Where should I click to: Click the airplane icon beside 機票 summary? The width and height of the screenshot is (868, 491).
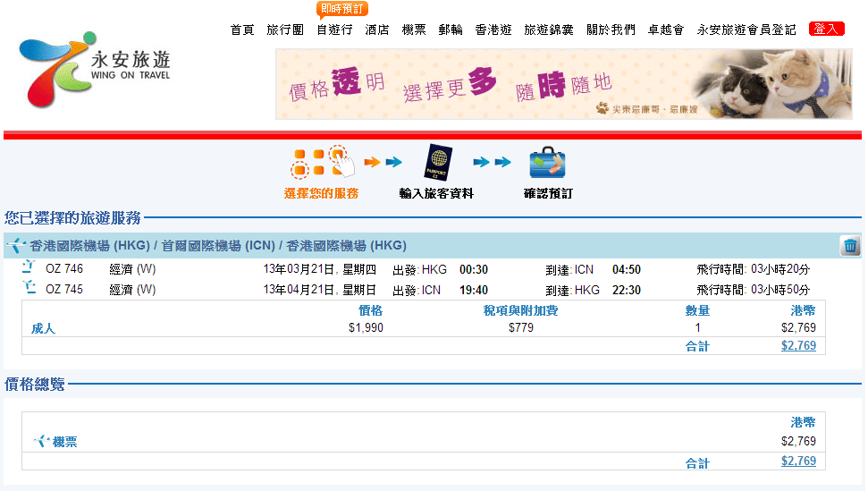coord(41,441)
